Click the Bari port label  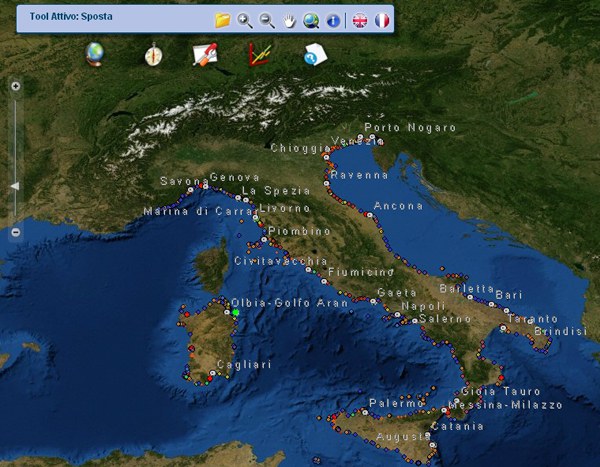pos(509,295)
